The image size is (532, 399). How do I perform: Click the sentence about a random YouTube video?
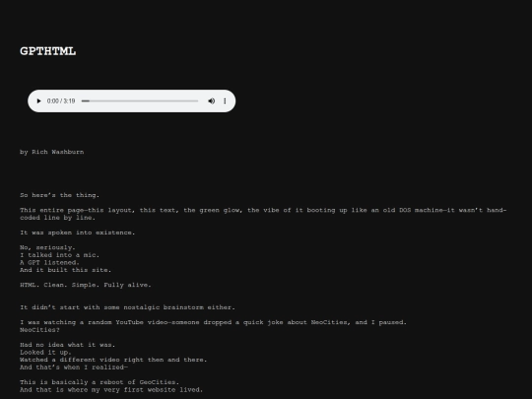[x=213, y=322]
